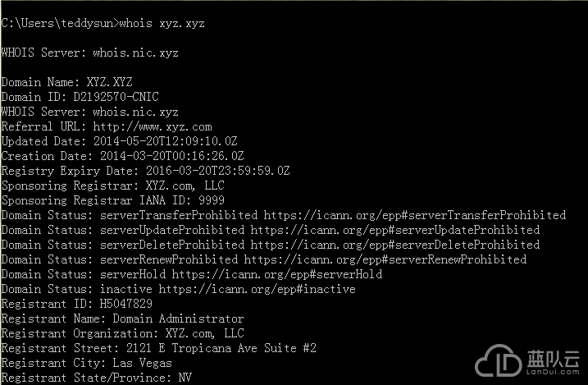Click the serverUpdateProhibited icann.org URL

395,230
